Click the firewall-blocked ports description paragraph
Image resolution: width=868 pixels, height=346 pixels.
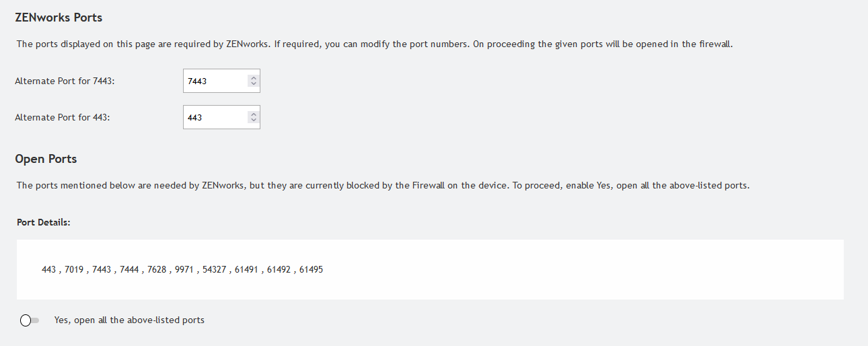pos(382,185)
